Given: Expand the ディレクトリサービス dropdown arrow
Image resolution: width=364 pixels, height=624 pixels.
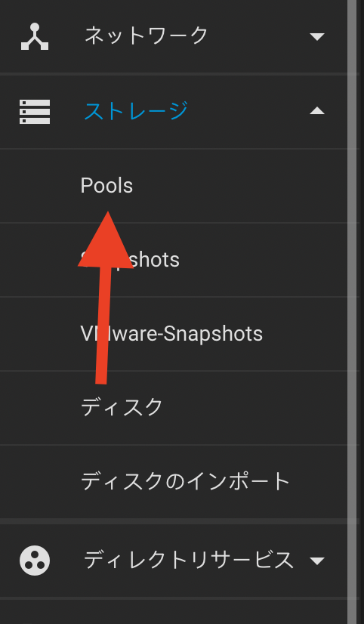Looking at the screenshot, I should point(317,561).
